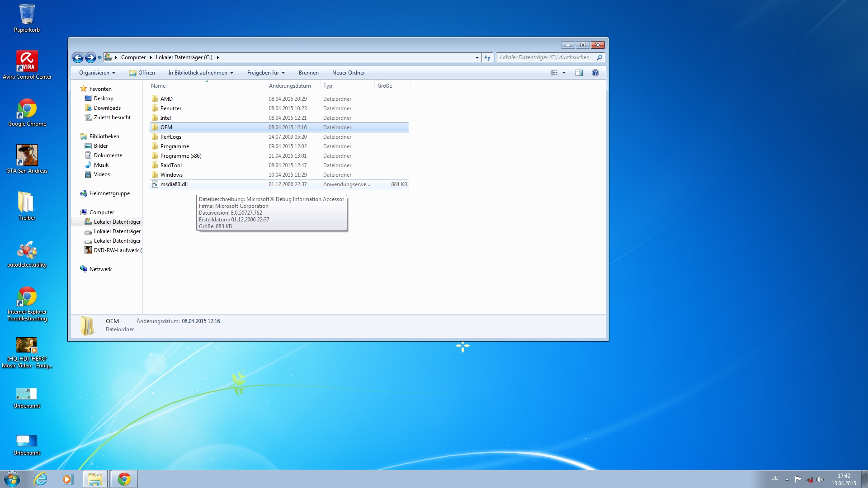Click the Chrome taskbar button

pyautogui.click(x=124, y=479)
